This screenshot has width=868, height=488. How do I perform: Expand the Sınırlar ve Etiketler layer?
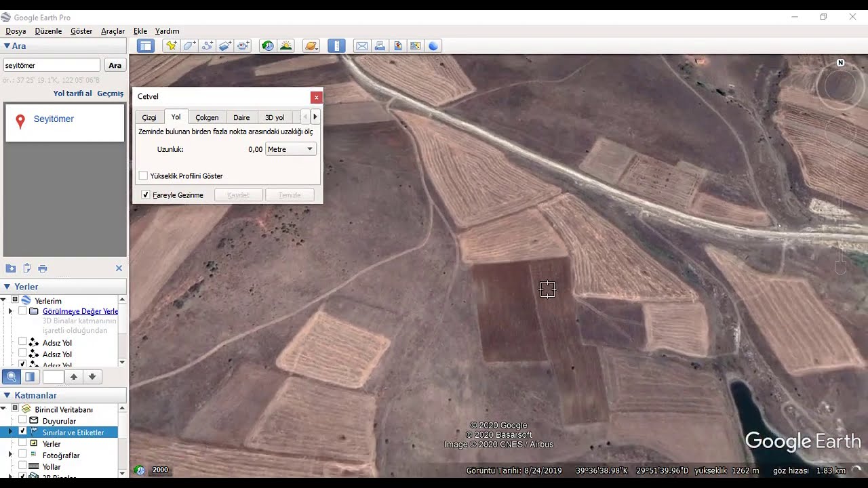10,432
